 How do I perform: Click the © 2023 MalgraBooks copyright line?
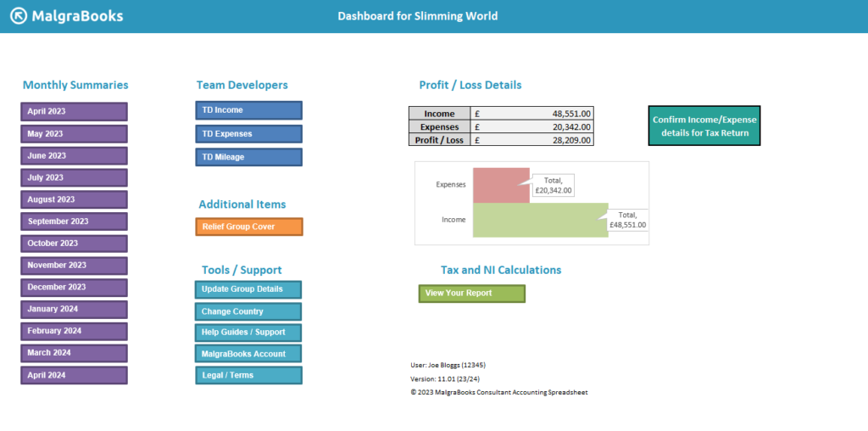[499, 392]
